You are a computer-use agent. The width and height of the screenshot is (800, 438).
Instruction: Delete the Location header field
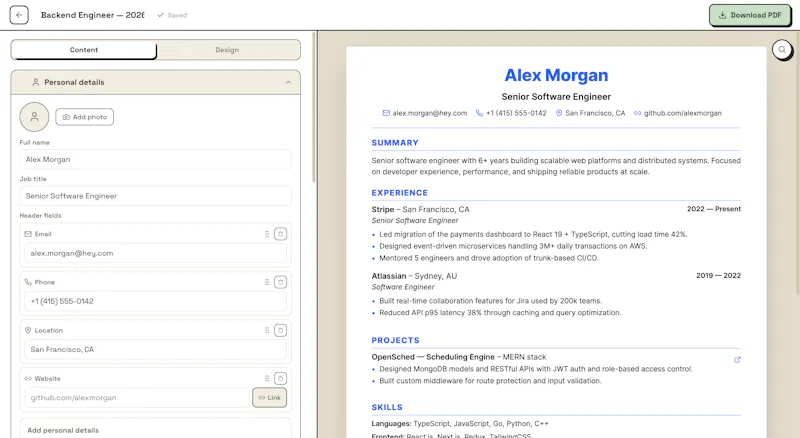pyautogui.click(x=281, y=330)
